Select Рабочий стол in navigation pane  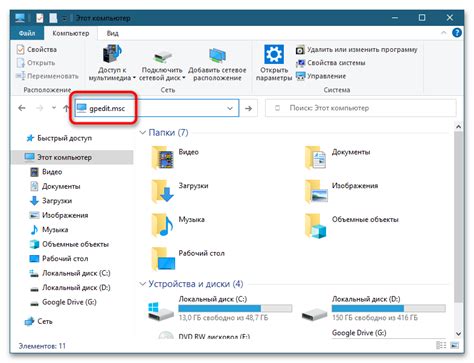(59, 259)
